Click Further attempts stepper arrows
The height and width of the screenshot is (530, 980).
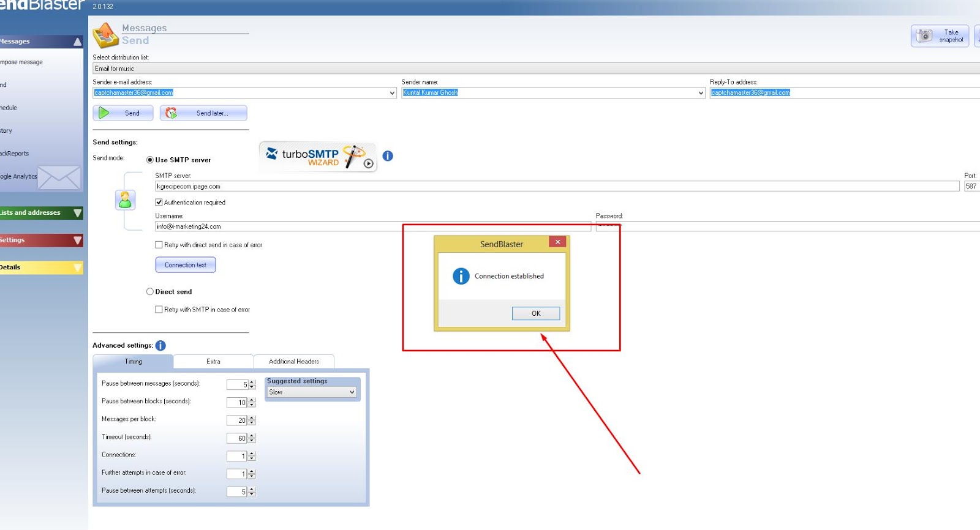coord(252,474)
